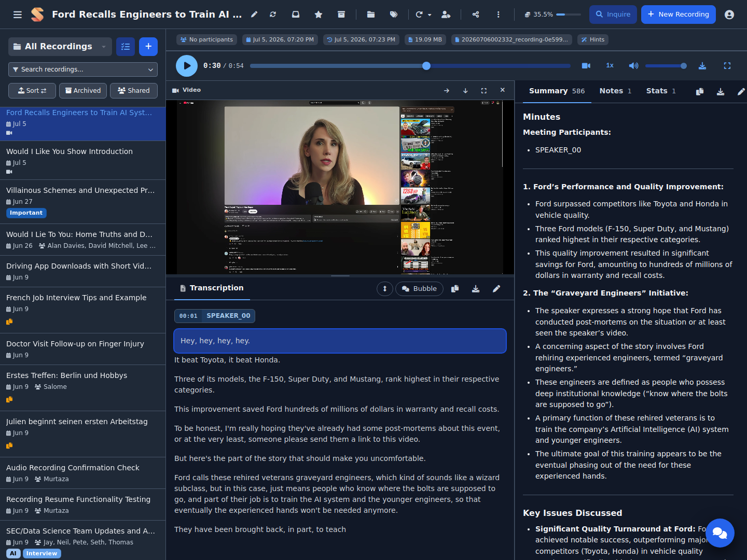Mark the recording as inbox
This screenshot has height=560, width=747.
[296, 15]
